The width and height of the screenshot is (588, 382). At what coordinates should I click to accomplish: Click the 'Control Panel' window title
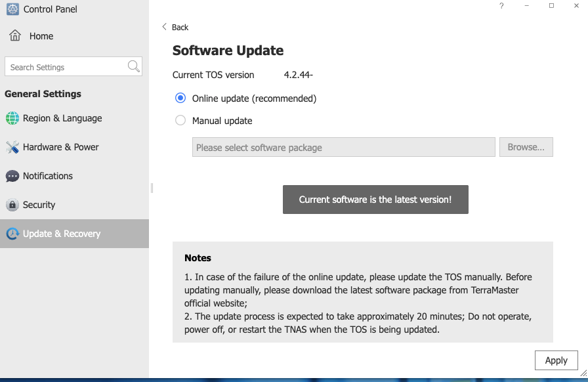[x=51, y=9]
